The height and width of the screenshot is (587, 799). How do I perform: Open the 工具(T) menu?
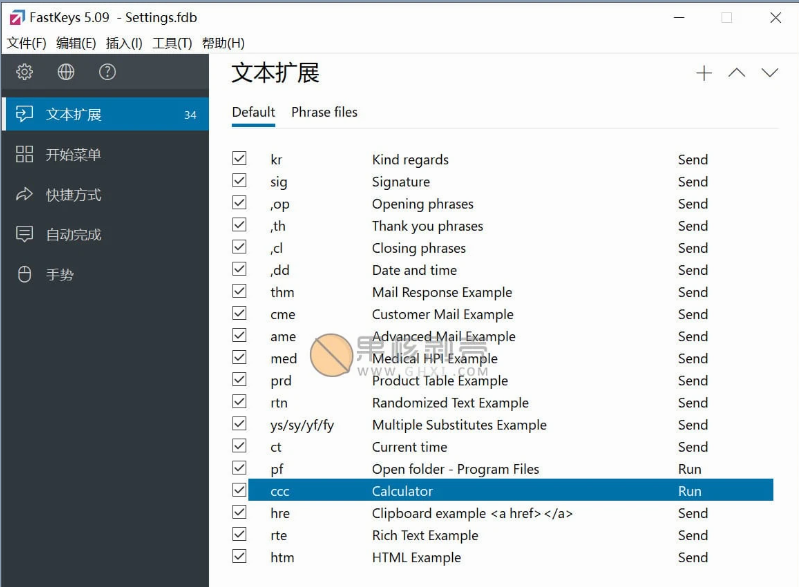click(172, 43)
